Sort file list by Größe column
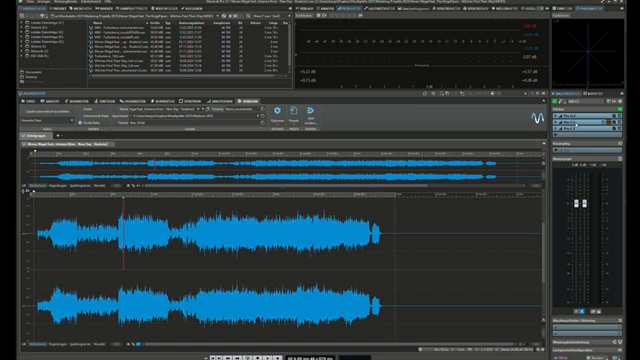The height and width of the screenshot is (360, 640). tap(155, 23)
